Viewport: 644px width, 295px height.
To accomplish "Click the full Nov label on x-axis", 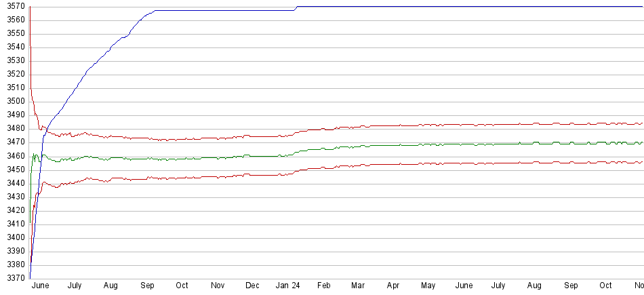I will [x=218, y=286].
